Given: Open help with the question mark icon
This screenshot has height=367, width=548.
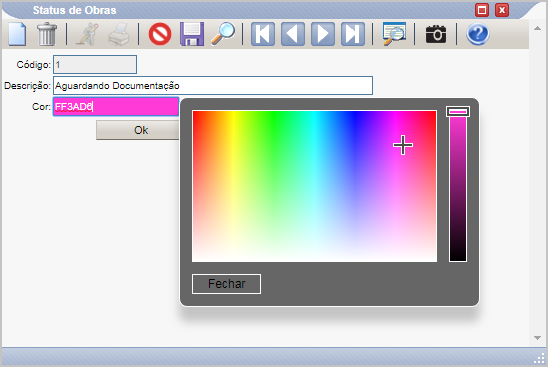Looking at the screenshot, I should 477,34.
